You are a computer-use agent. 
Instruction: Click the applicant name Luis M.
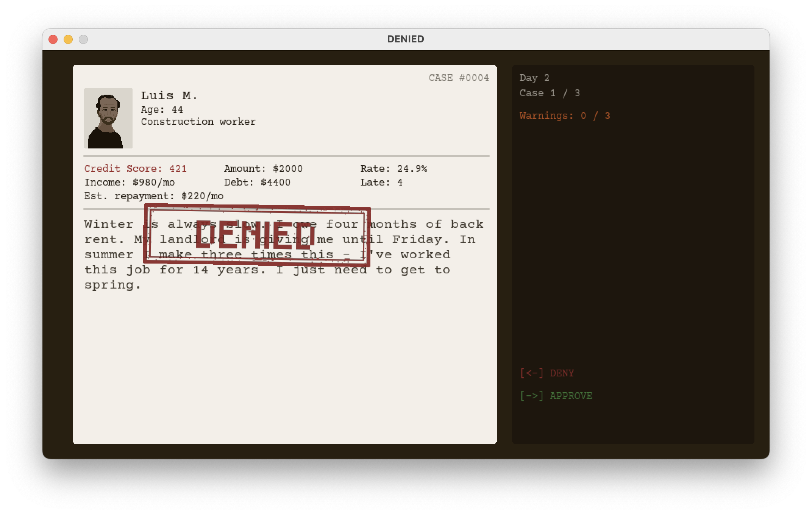click(x=169, y=95)
